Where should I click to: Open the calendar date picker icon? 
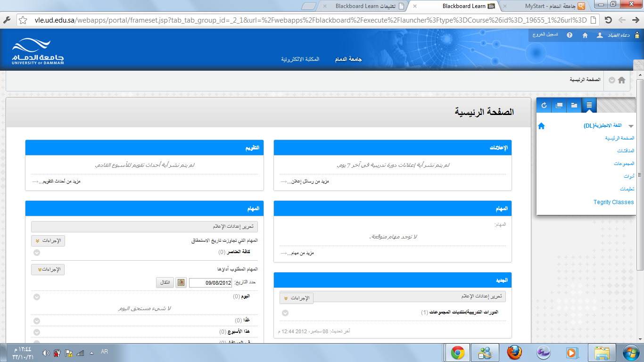pos(181,283)
